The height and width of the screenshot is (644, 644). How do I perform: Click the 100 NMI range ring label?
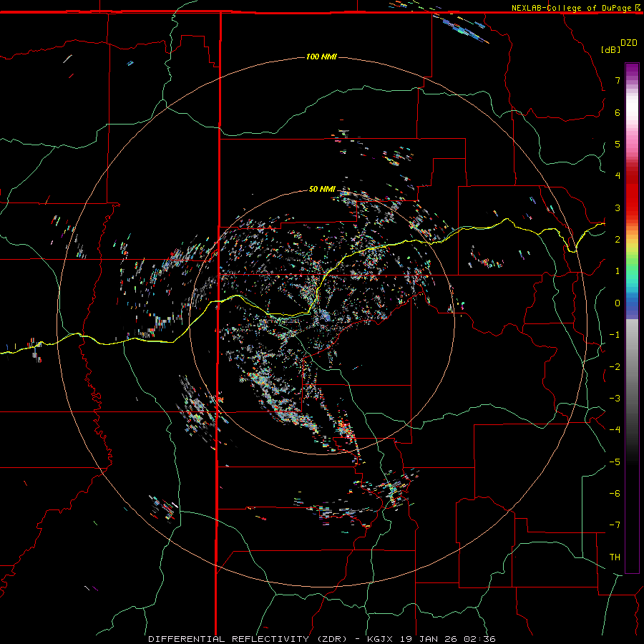[321, 57]
